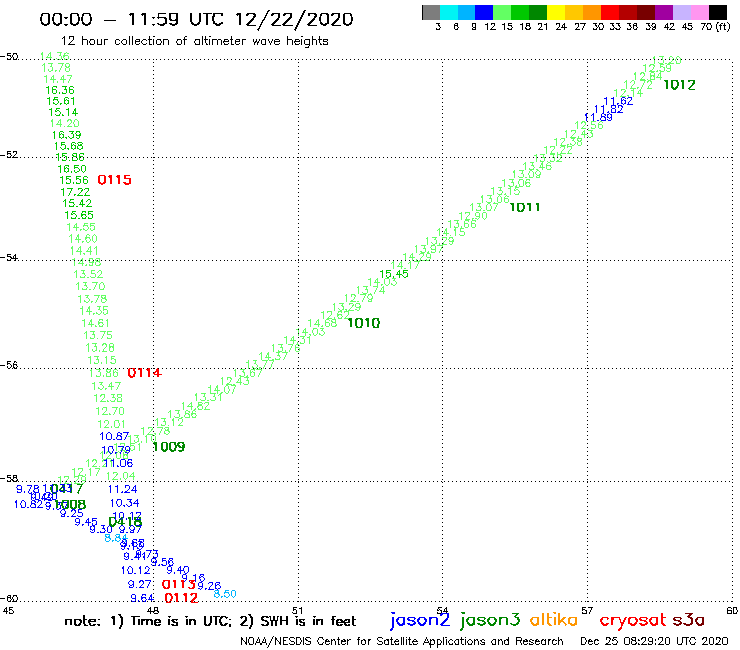Image resolution: width=740 pixels, height=650 pixels.
Task: Click the jason3 satellite legend label
Action: [490, 620]
